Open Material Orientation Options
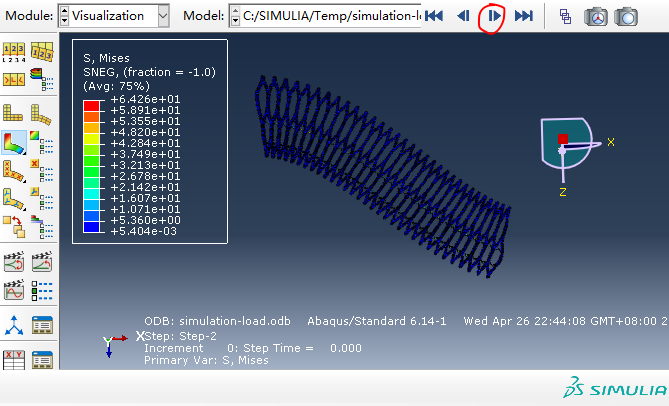 point(42,199)
